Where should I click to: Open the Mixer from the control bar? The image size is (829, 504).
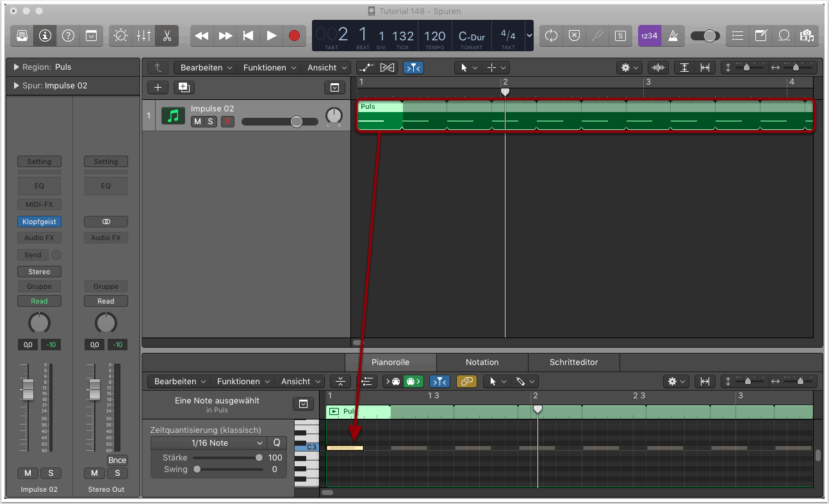point(144,36)
